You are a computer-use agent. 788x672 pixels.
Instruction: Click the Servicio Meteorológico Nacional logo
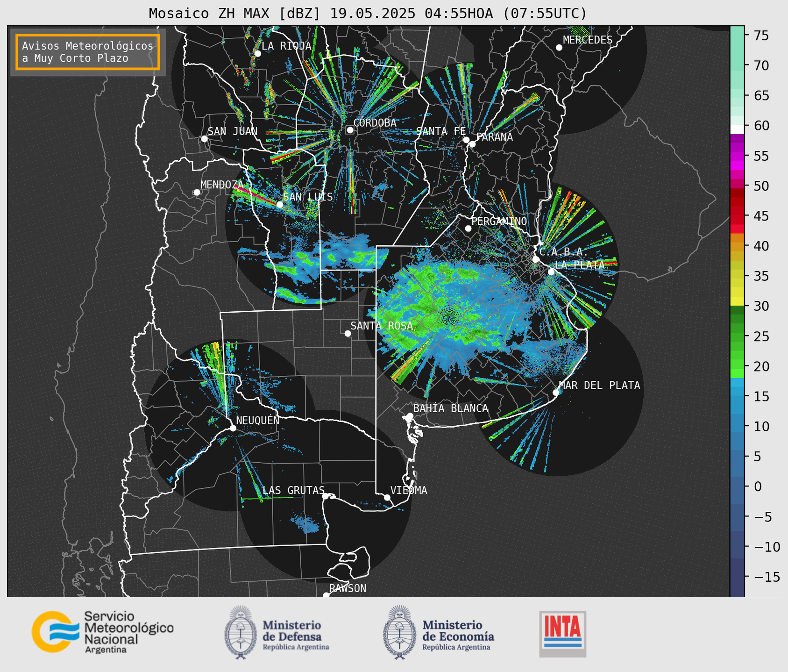click(103, 632)
